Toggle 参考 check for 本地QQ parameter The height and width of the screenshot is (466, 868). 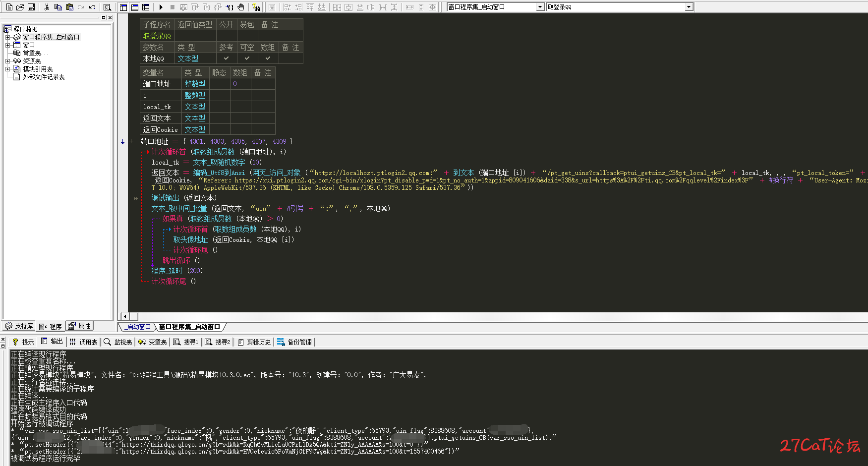pos(226,58)
